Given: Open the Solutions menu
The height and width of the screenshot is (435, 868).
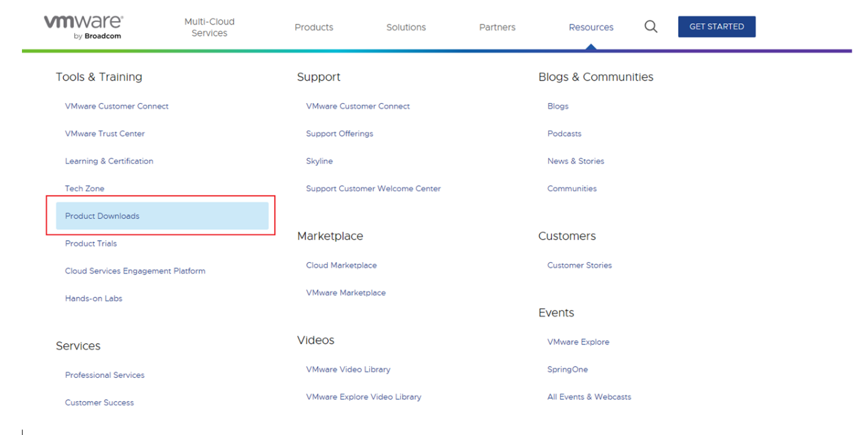Looking at the screenshot, I should tap(406, 27).
